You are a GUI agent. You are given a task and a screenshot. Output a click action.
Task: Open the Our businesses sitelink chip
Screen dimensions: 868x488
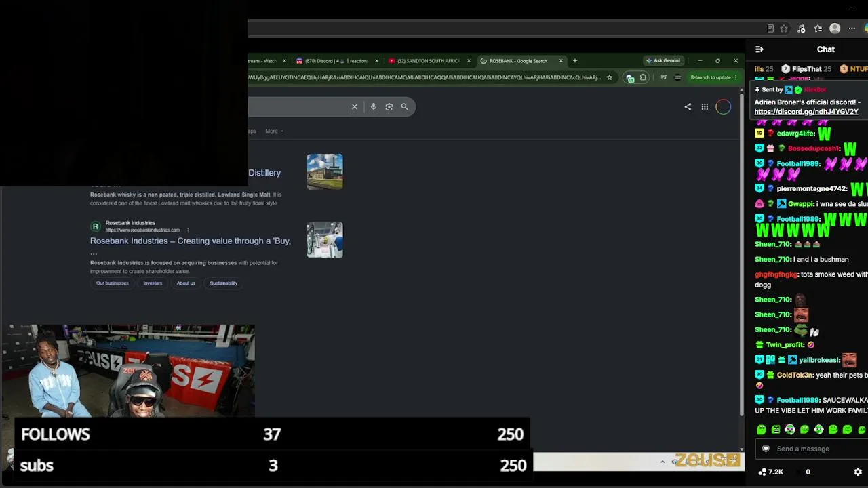point(112,283)
